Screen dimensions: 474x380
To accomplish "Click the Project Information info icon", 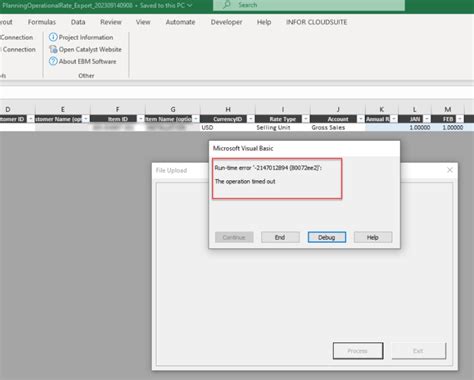I will point(53,37).
